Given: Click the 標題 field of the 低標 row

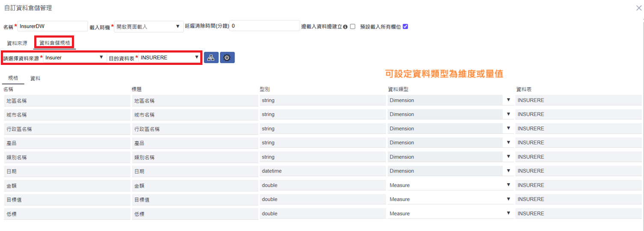Looking at the screenshot, I should (x=195, y=213).
